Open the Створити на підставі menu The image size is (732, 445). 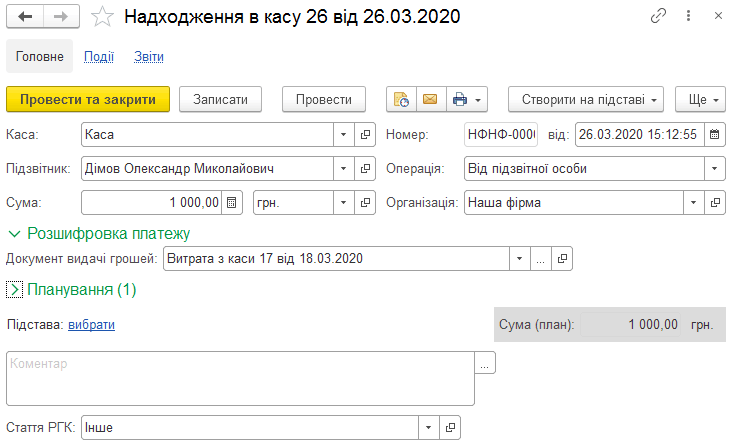click(586, 99)
